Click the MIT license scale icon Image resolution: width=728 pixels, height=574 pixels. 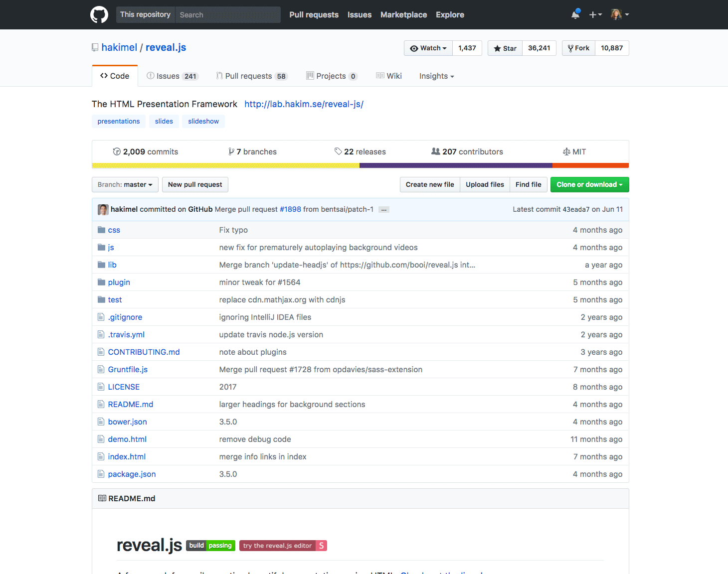[567, 151]
